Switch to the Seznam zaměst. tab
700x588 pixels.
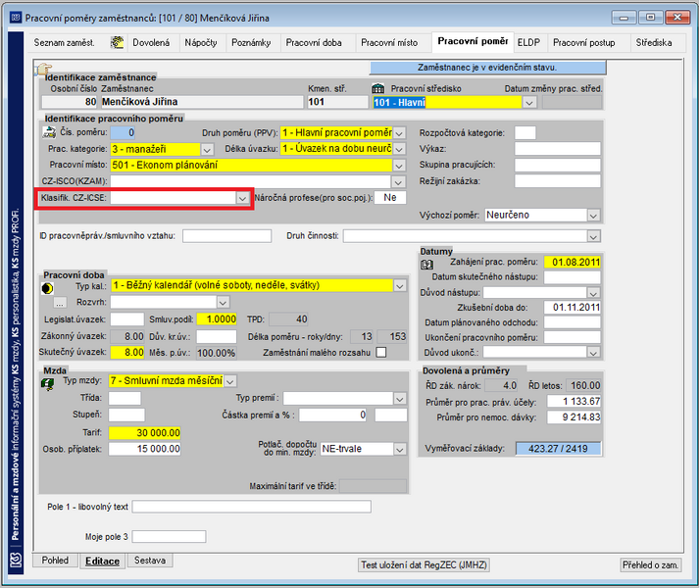click(x=65, y=43)
